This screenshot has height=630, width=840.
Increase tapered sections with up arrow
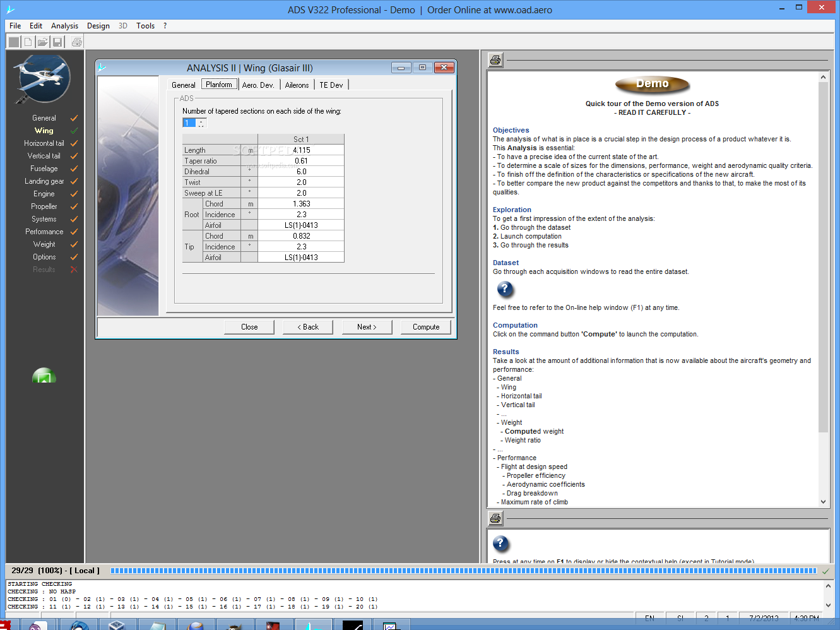[x=201, y=121]
